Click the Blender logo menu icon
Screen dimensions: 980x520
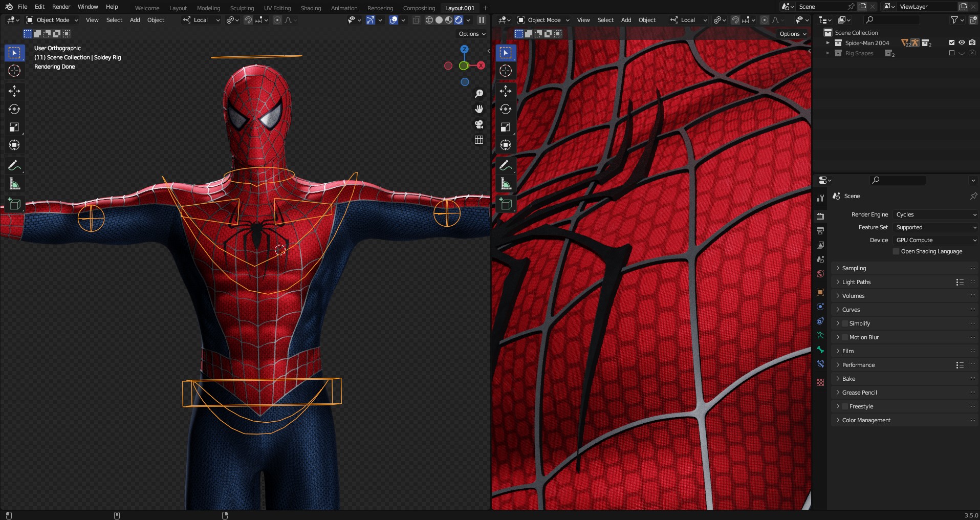(x=9, y=7)
